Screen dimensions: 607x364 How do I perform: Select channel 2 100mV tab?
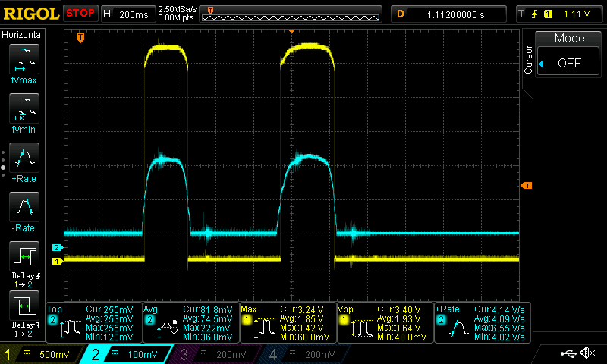tap(127, 354)
